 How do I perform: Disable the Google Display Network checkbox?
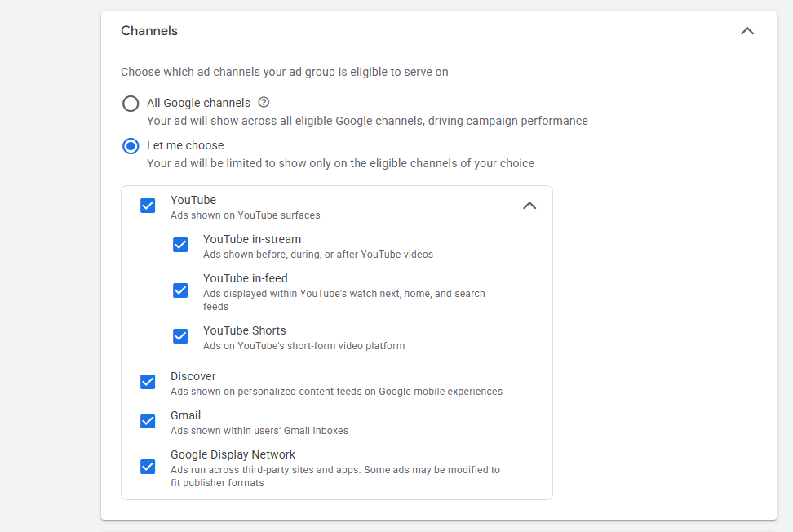[x=148, y=467]
